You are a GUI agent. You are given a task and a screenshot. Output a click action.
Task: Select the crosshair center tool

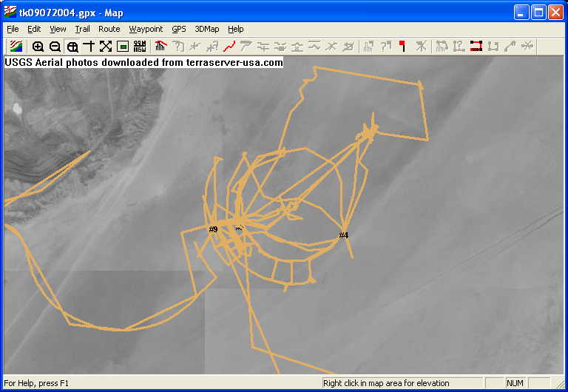pos(89,47)
